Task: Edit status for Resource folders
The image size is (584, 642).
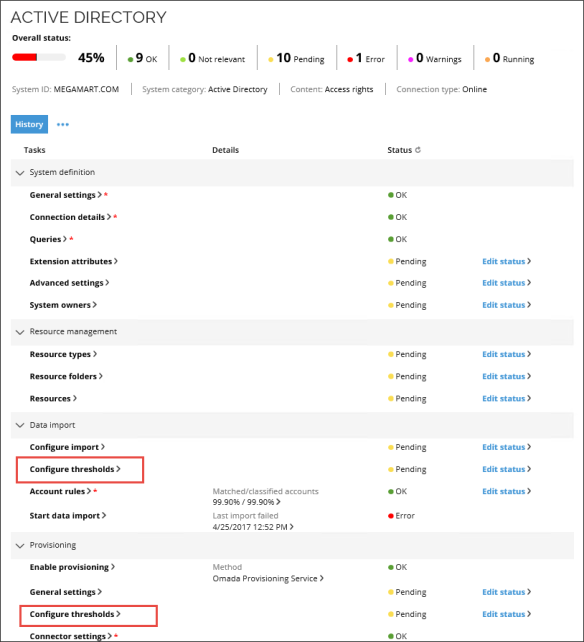Action: (x=506, y=376)
